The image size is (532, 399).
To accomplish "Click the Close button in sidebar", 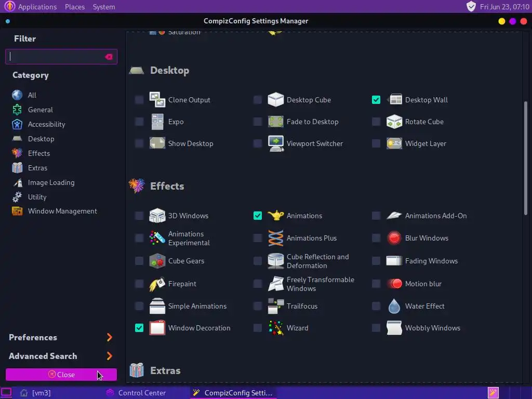I will pyautogui.click(x=61, y=374).
